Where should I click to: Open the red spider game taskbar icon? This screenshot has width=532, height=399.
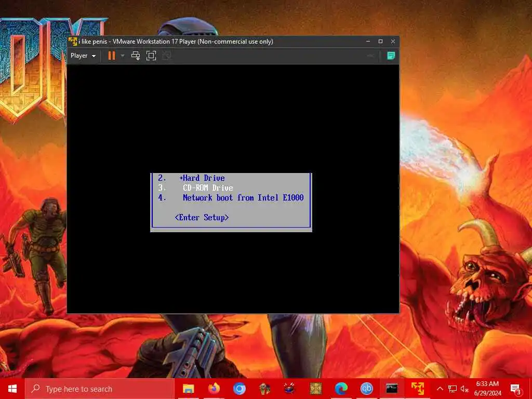(x=290, y=389)
